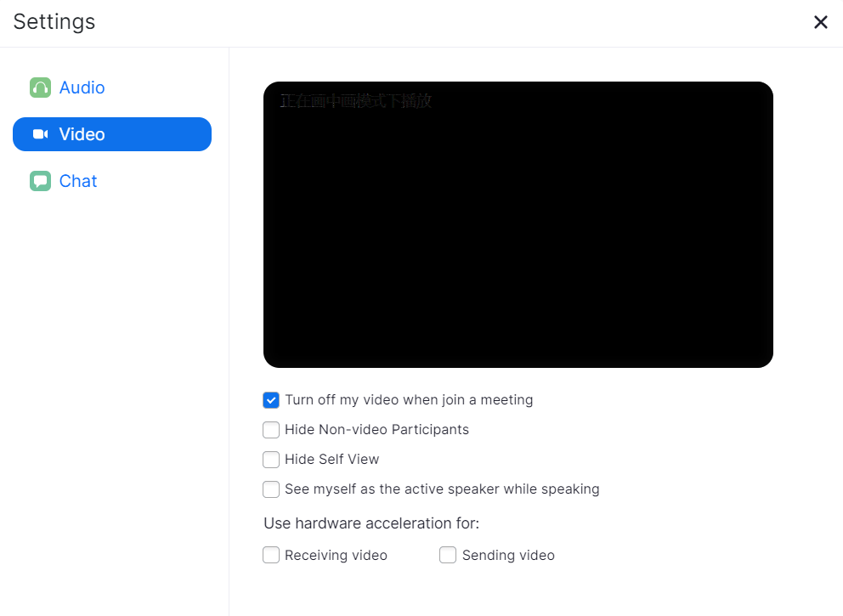Click the Use hardware acceleration for label
The image size is (843, 616).
pyautogui.click(x=371, y=523)
